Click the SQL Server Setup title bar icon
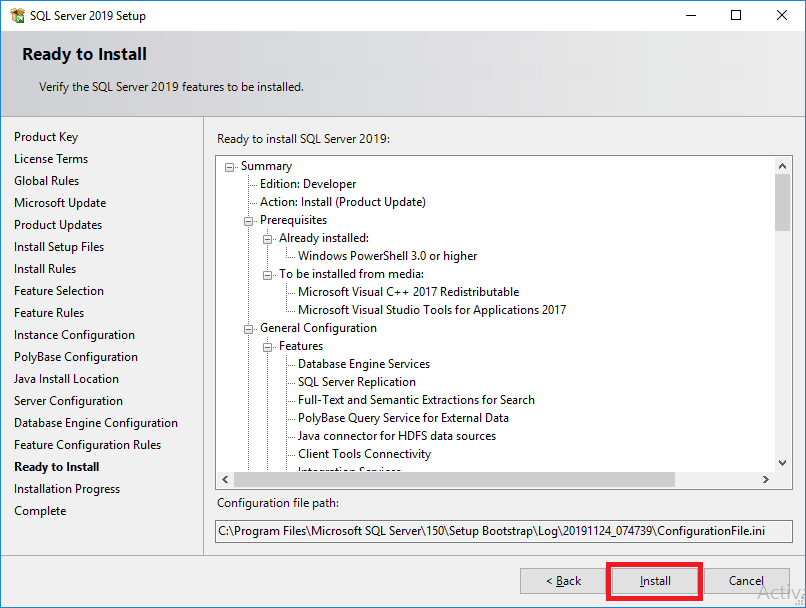Screen dimensions: 806x608 point(17,15)
